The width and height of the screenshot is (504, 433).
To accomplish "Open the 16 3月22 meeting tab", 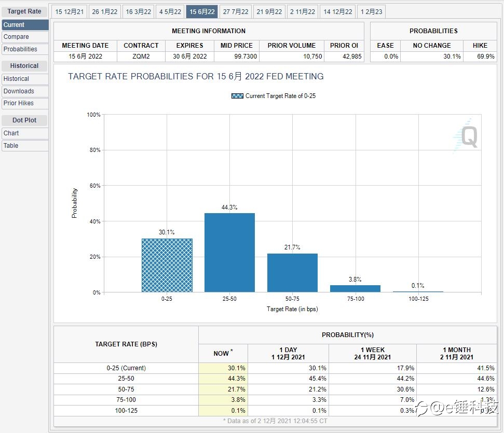I will (x=138, y=12).
